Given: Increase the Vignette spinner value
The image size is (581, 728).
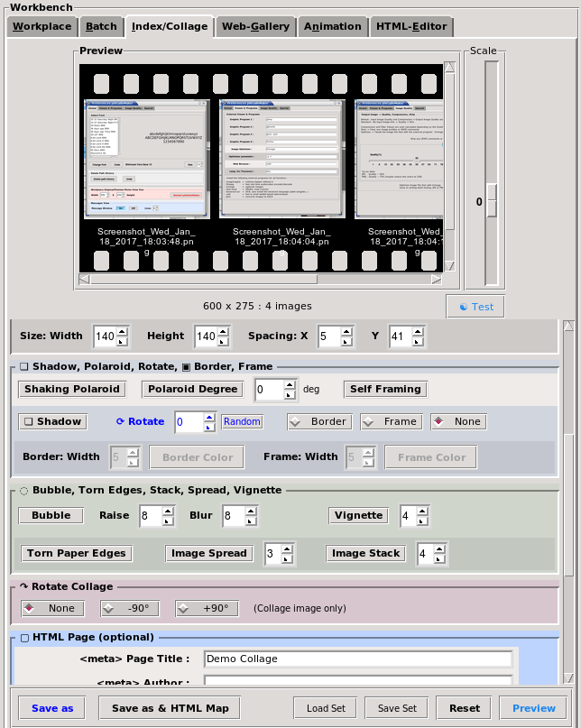Looking at the screenshot, I should (x=422, y=511).
